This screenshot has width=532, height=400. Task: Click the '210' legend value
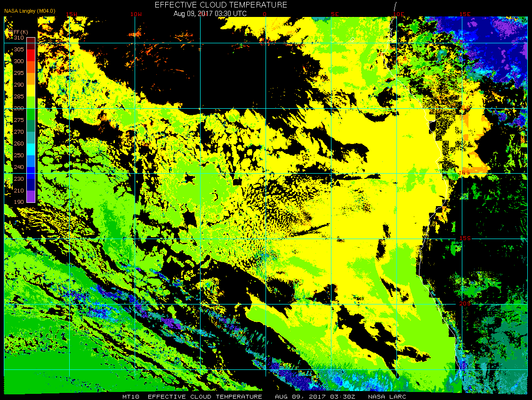[19, 191]
